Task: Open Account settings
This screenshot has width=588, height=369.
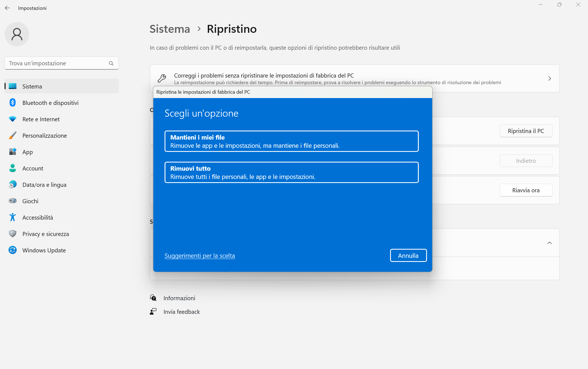Action: coord(33,168)
